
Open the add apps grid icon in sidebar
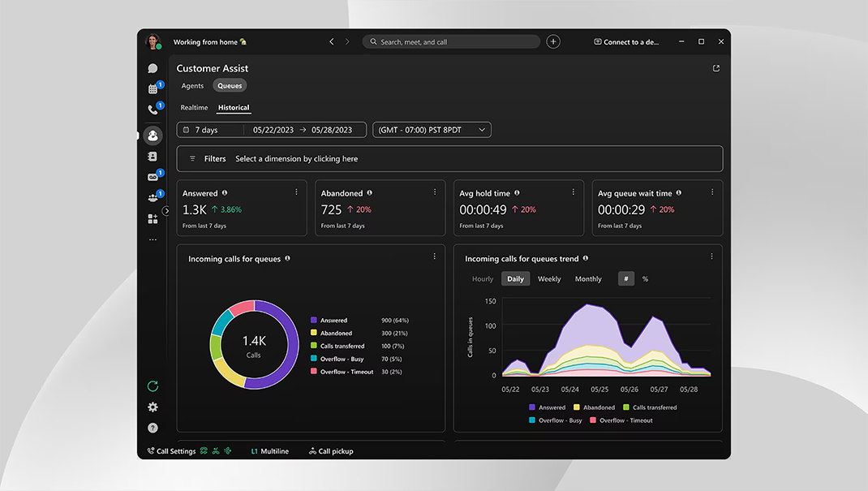coord(153,219)
